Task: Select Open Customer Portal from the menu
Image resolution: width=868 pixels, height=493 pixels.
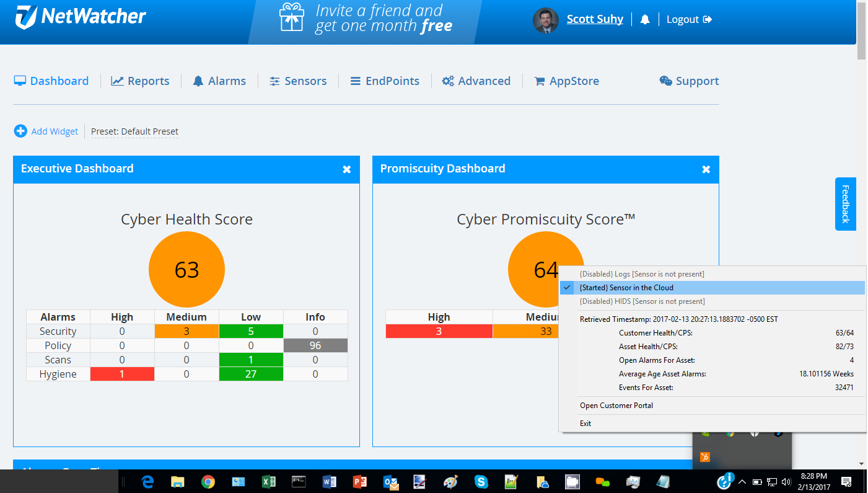Action: [x=616, y=405]
